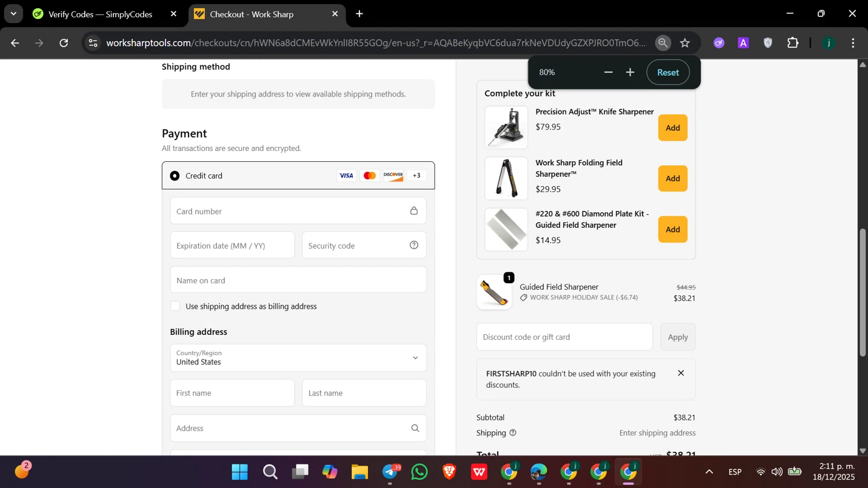Open Chrome three-dot menu
Screen dimensions: 868x488
coord(853,43)
